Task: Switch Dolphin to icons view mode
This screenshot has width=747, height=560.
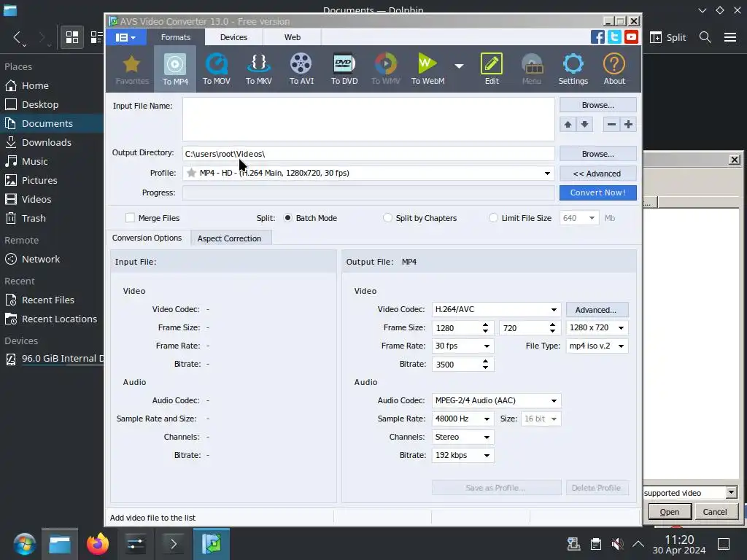Action: pyautogui.click(x=72, y=37)
